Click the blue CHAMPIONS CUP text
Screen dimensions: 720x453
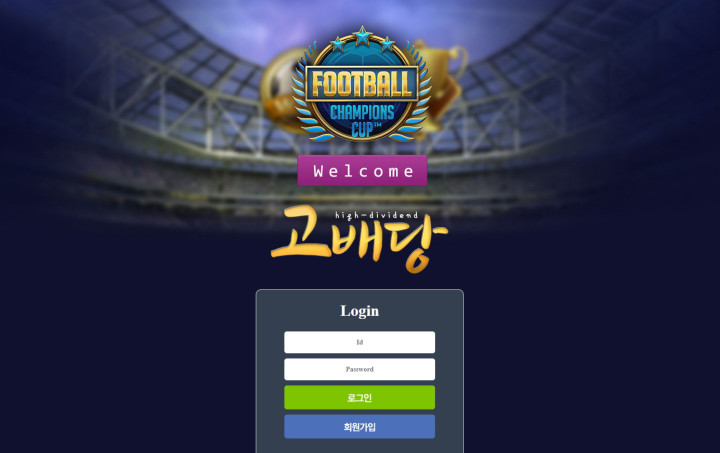click(362, 120)
